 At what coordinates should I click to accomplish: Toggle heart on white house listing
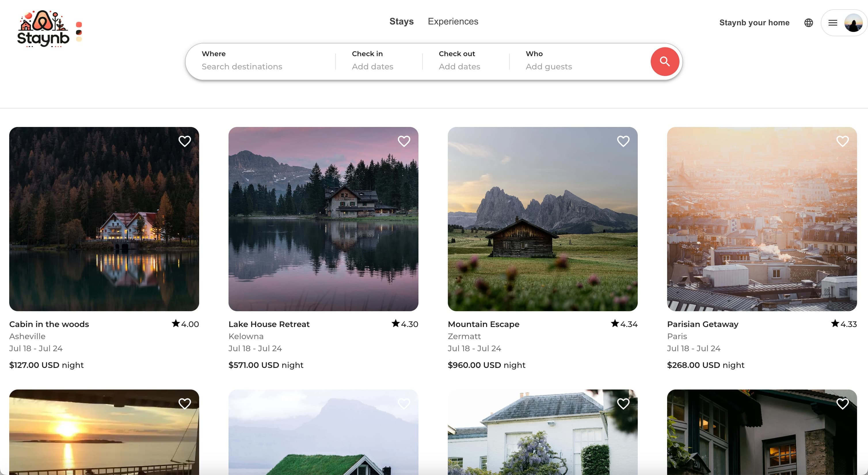(x=623, y=404)
